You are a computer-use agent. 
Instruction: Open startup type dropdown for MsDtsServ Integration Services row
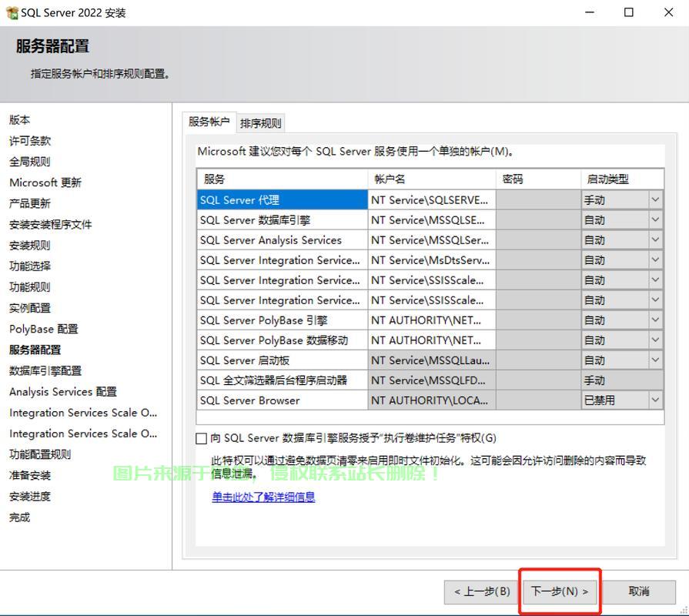(654, 260)
